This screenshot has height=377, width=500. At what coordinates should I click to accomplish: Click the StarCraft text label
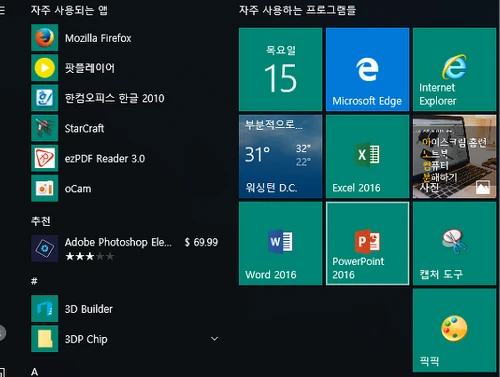[x=84, y=128]
